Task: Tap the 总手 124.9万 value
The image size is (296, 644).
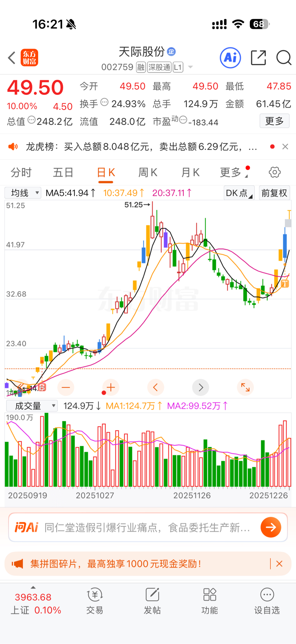Action: (201, 104)
